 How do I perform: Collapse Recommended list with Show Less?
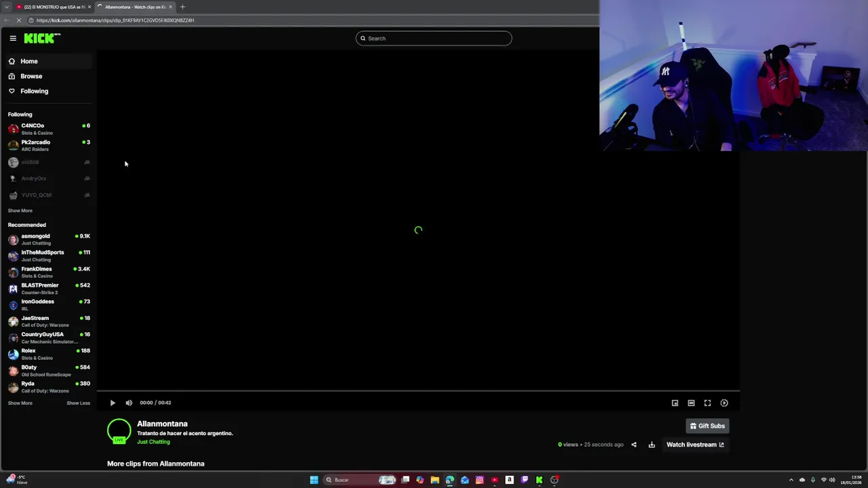coord(78,403)
